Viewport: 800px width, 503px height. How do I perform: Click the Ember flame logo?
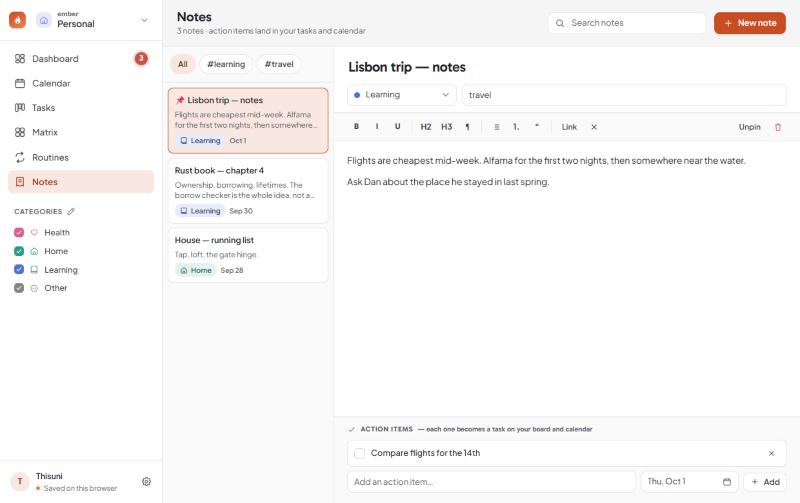click(x=17, y=20)
